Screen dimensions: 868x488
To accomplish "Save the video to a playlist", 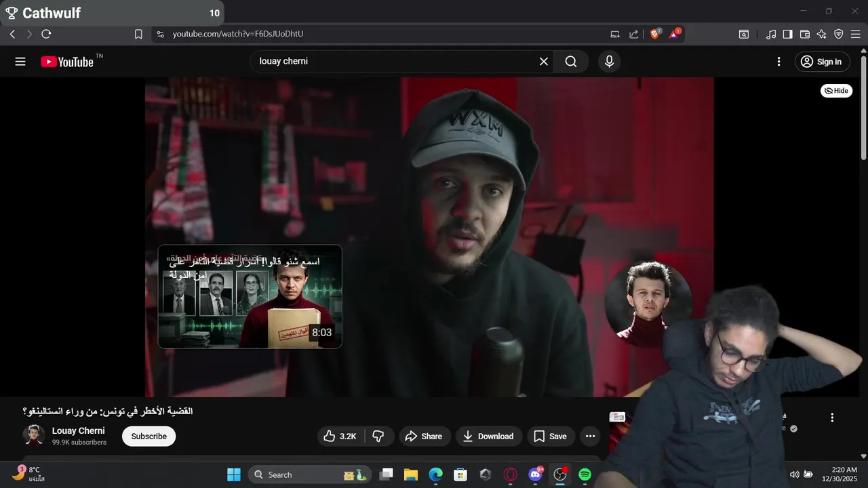I will (551, 436).
